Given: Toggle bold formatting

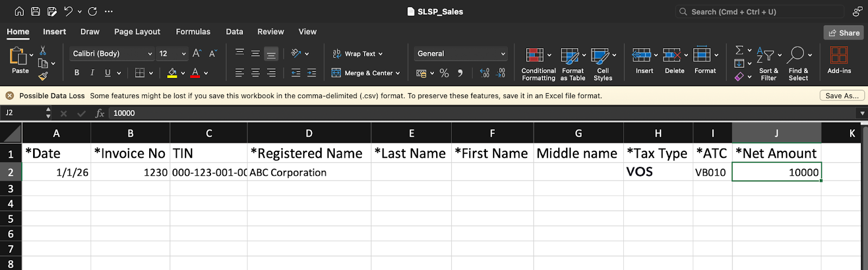Looking at the screenshot, I should pos(76,73).
